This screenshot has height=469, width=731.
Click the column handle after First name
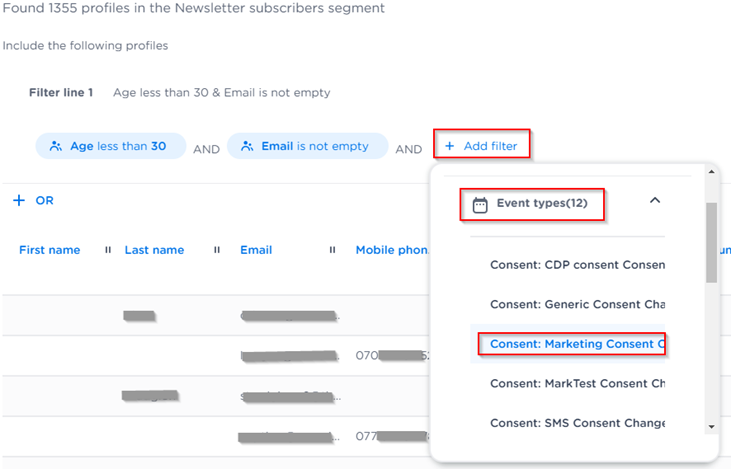pyautogui.click(x=108, y=250)
